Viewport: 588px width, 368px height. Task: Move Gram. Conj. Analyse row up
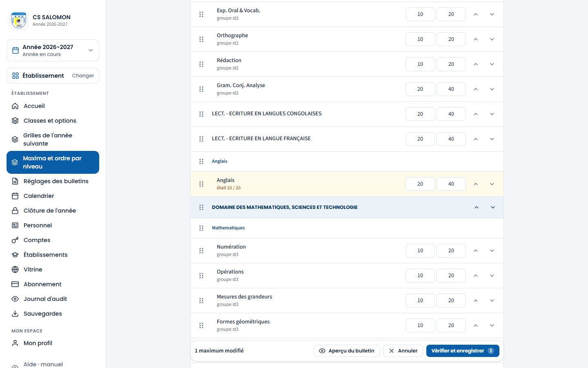[x=476, y=89]
